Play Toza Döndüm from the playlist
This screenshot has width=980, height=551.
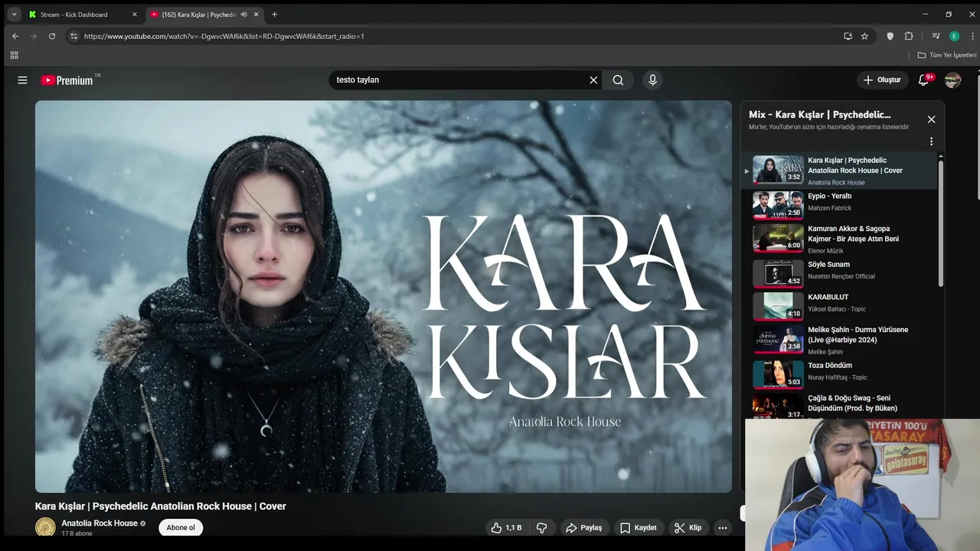840,373
